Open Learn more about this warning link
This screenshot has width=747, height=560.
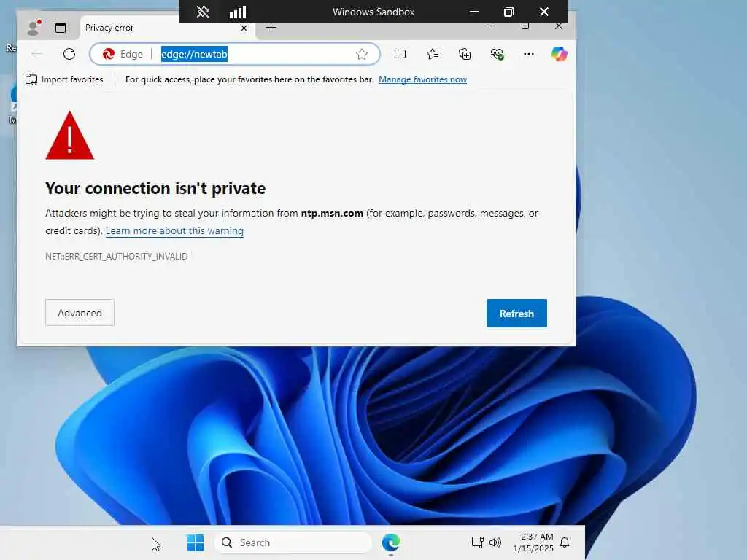(x=174, y=231)
